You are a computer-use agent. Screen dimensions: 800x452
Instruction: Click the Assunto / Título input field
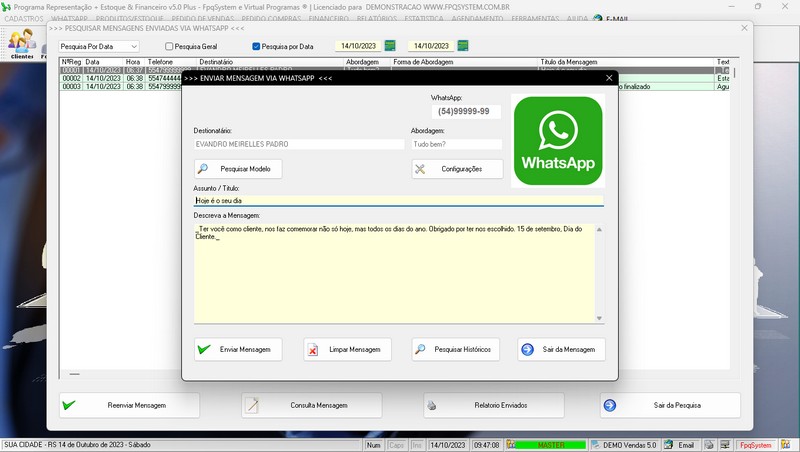coord(398,201)
